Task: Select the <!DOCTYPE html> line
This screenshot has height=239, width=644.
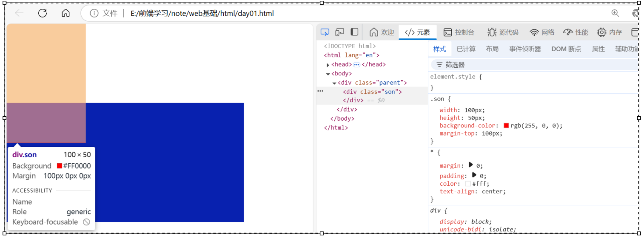Action: [350, 46]
